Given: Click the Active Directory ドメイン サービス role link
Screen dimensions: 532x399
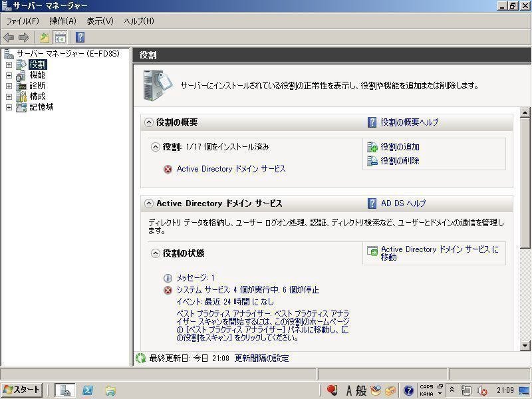Looking at the screenshot, I should tap(231, 169).
